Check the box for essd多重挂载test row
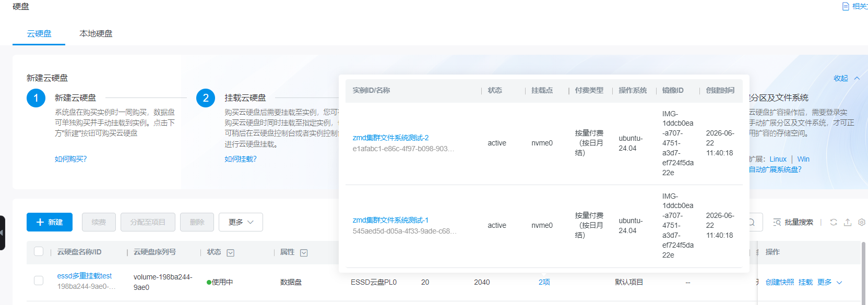The width and height of the screenshot is (868, 305). (x=39, y=280)
